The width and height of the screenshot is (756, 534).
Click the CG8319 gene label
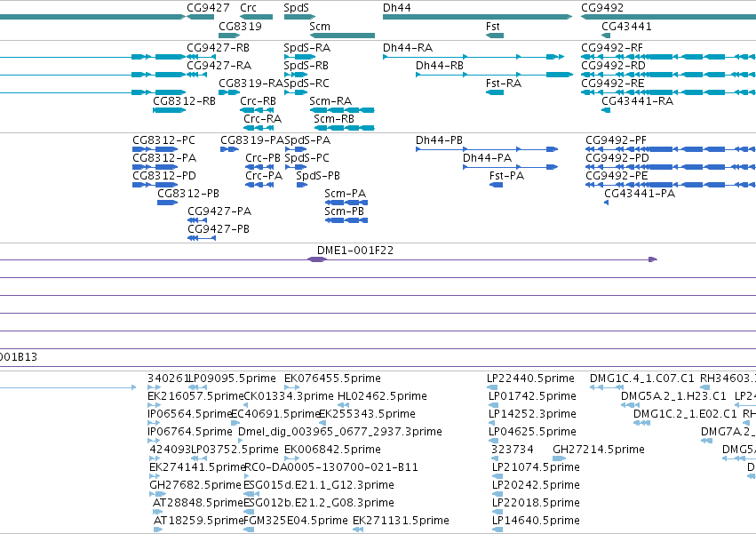(240, 26)
